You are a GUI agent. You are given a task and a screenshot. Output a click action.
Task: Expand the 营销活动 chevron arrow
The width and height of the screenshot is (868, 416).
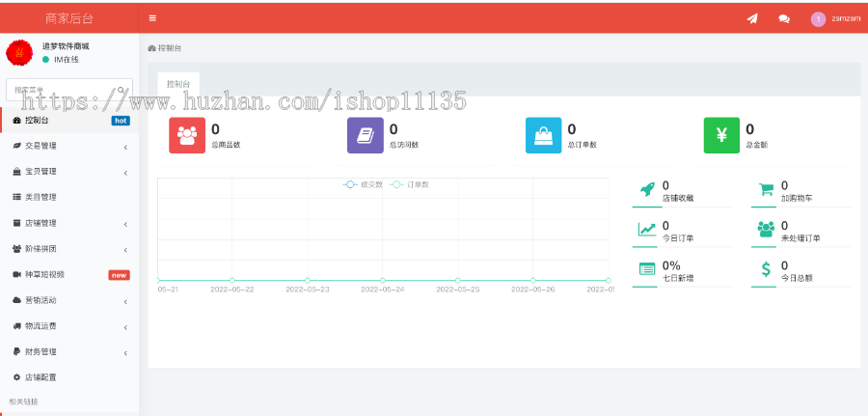coord(125,301)
